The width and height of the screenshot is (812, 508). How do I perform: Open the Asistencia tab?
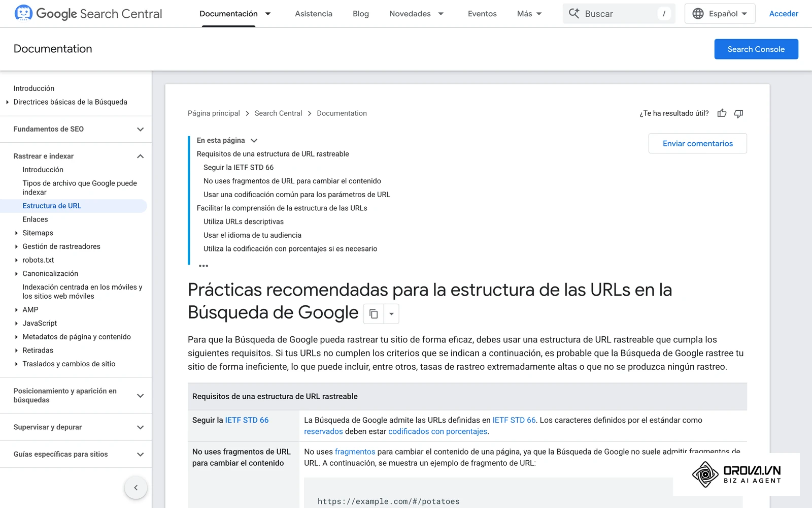point(314,14)
